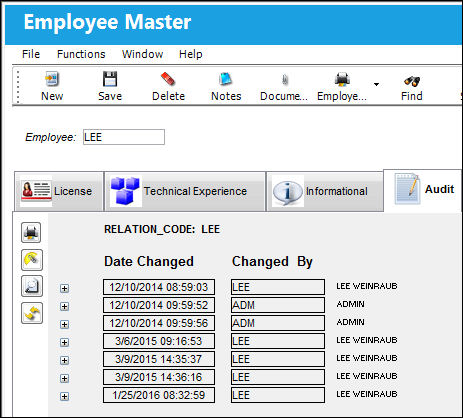The width and height of the screenshot is (463, 418).
Task: Click the Find binoculars icon
Action: (412, 81)
